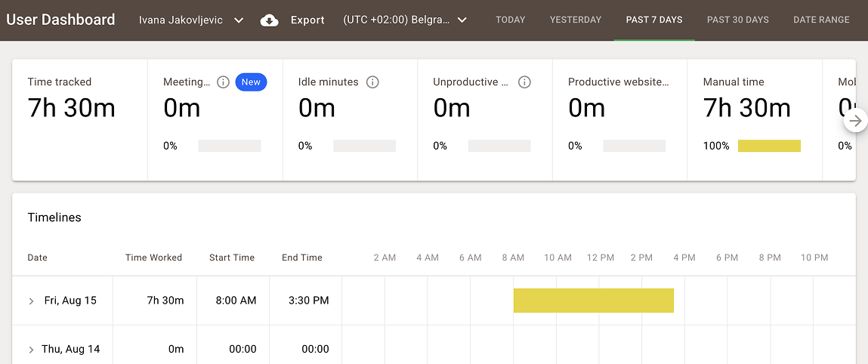Image resolution: width=868 pixels, height=364 pixels.
Task: Open the Ivana Jakovljevic user dropdown
Action: point(191,20)
